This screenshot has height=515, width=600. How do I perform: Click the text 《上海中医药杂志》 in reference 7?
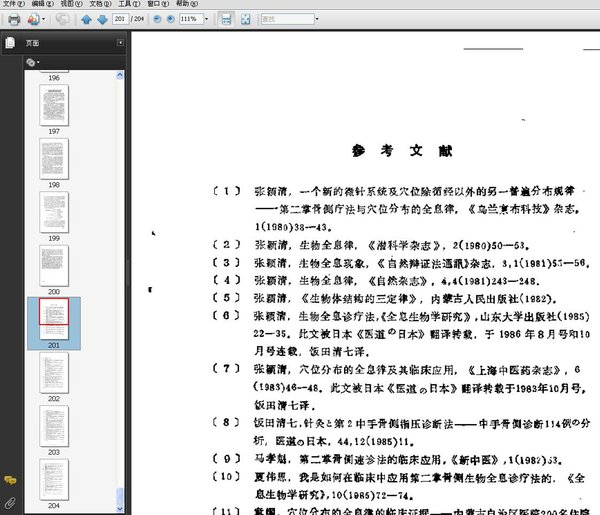click(x=514, y=370)
